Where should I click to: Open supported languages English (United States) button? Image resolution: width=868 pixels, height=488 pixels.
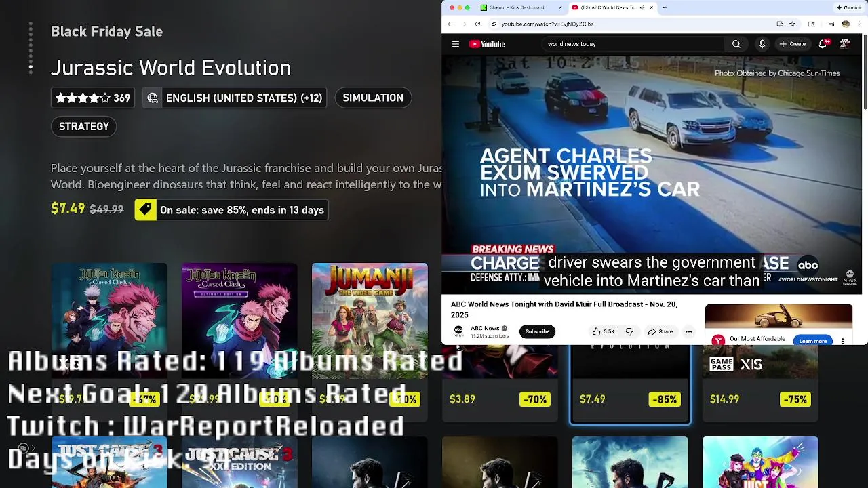point(235,98)
